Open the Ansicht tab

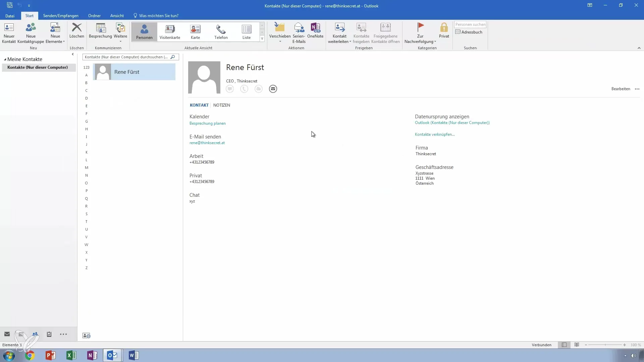click(x=117, y=16)
